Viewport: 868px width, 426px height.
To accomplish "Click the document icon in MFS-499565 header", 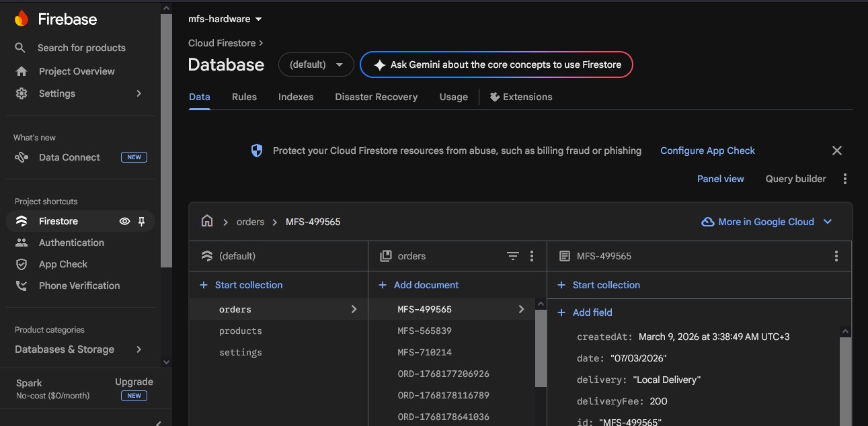I will 565,256.
